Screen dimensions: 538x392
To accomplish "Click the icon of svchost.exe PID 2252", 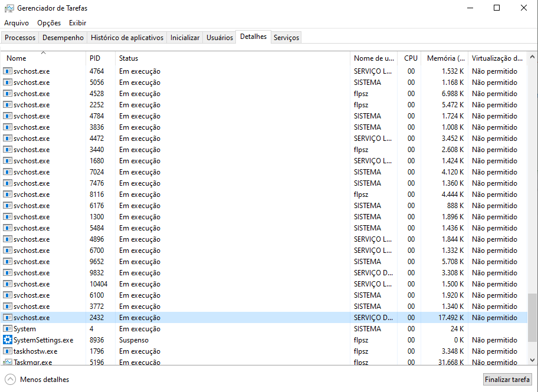I will pyautogui.click(x=8, y=104).
